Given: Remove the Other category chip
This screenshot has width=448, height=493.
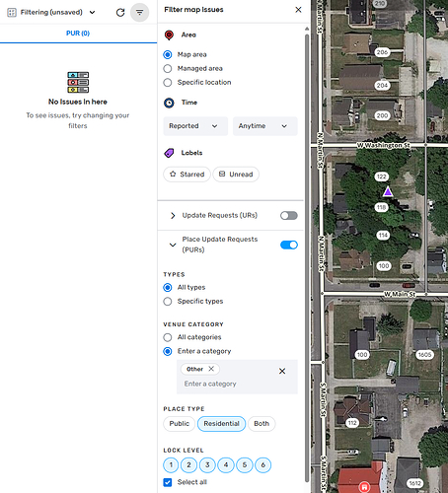Looking at the screenshot, I should 211,369.
